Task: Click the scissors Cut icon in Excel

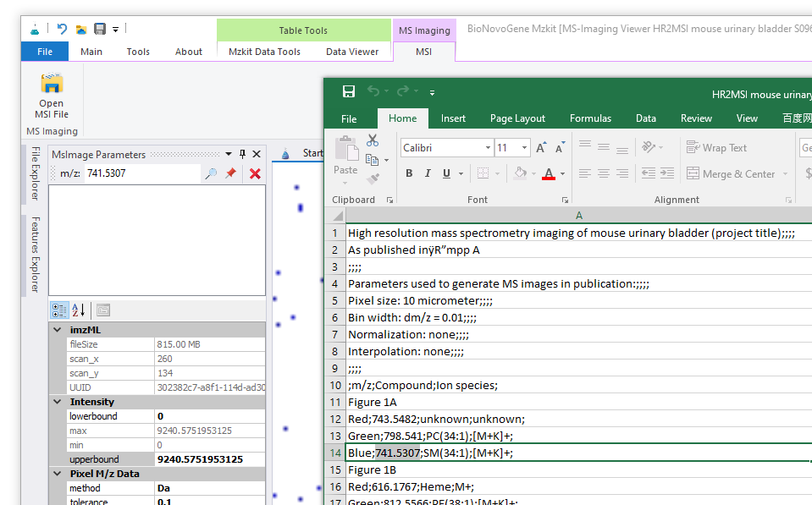Action: click(373, 140)
